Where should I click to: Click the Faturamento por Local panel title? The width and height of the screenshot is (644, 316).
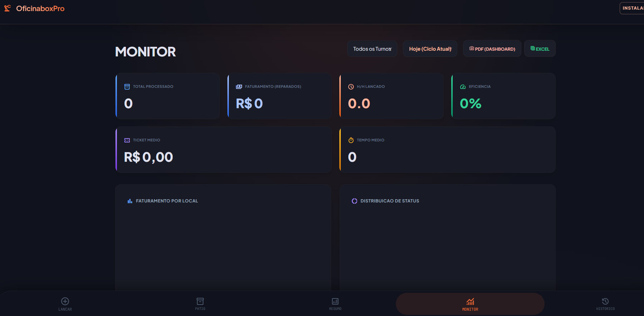click(x=167, y=201)
